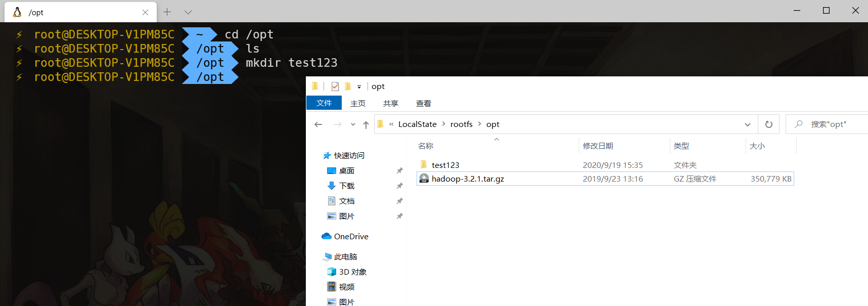Open the 共享 ribbon tab
Viewport: 868px width, 306px height.
391,103
